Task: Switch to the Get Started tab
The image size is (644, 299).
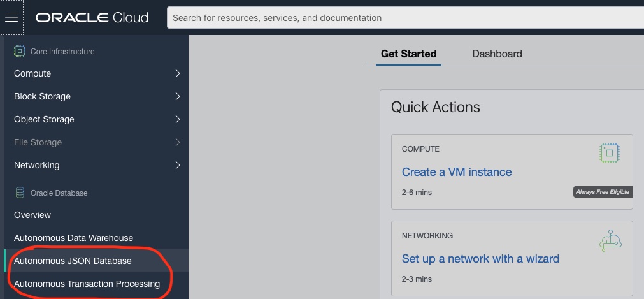Action: coord(408,54)
